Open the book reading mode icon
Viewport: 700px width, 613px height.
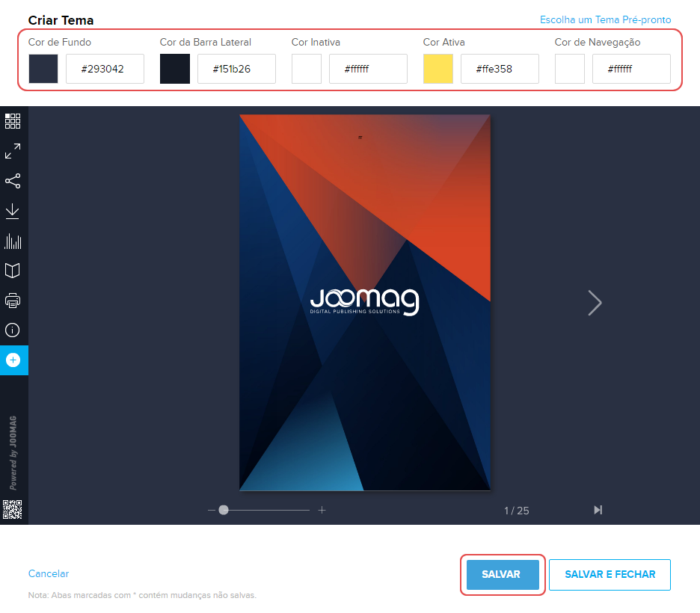pos(13,270)
